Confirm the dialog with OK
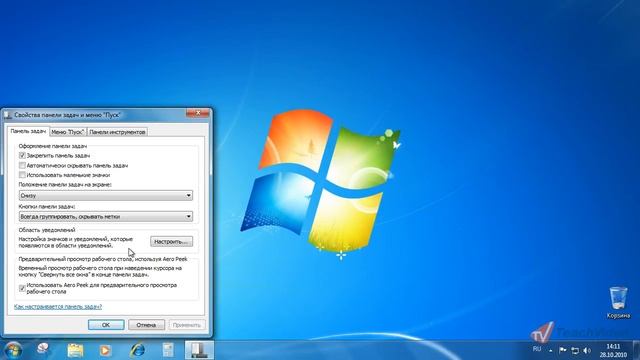The height and width of the screenshot is (360, 640). coord(106,325)
